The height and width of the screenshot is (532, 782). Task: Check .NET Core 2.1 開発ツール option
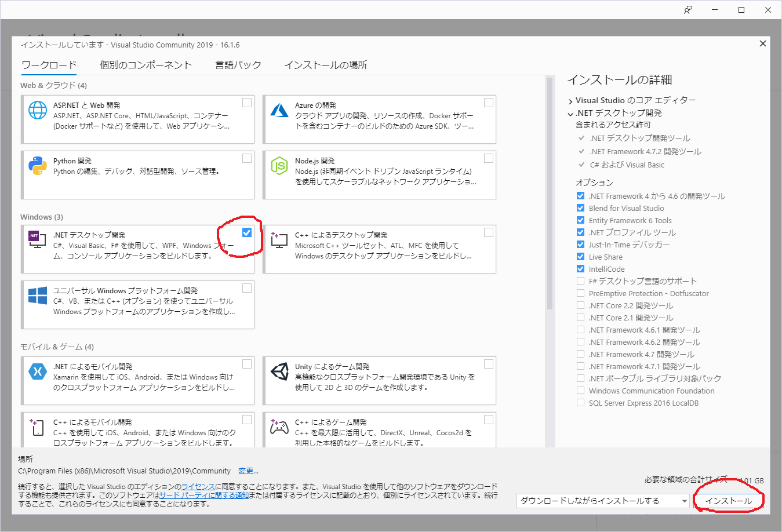580,318
